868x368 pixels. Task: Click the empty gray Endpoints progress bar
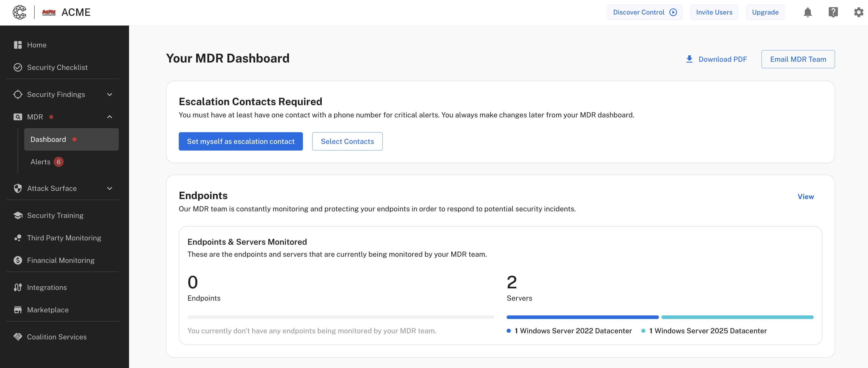click(x=341, y=317)
